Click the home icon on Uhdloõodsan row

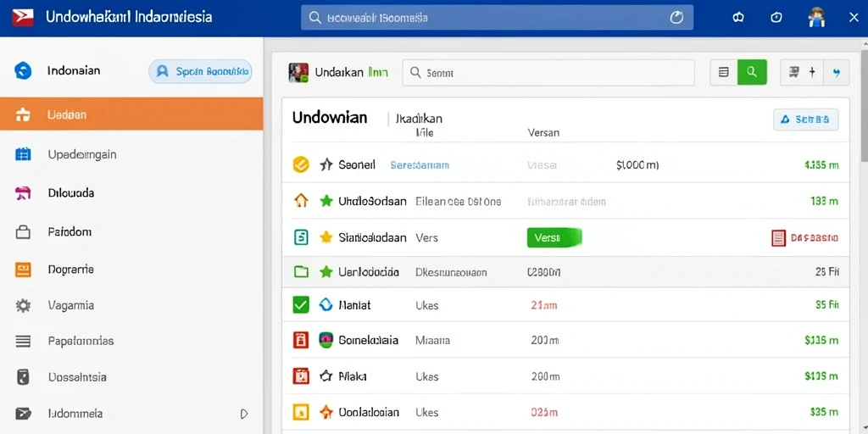300,201
